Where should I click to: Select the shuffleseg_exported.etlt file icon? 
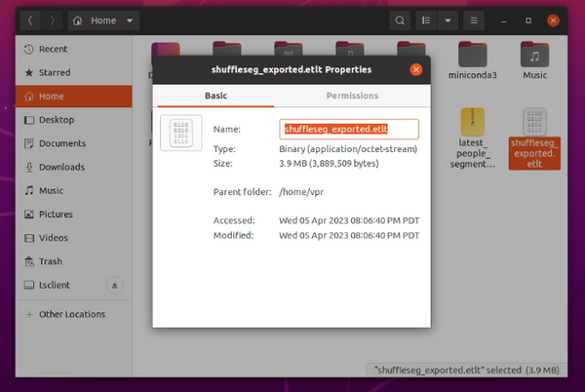[535, 125]
